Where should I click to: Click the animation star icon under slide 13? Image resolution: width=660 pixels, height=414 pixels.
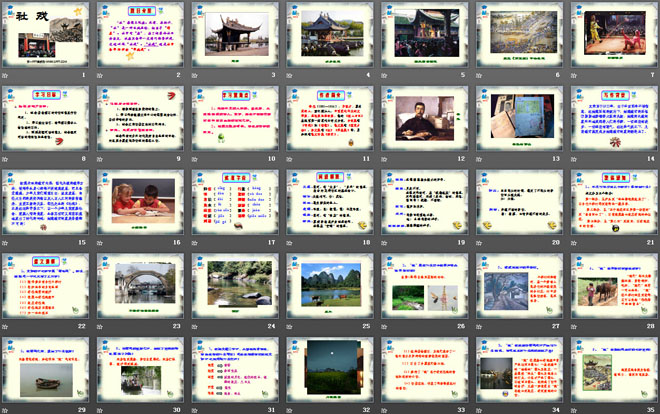point(479,159)
